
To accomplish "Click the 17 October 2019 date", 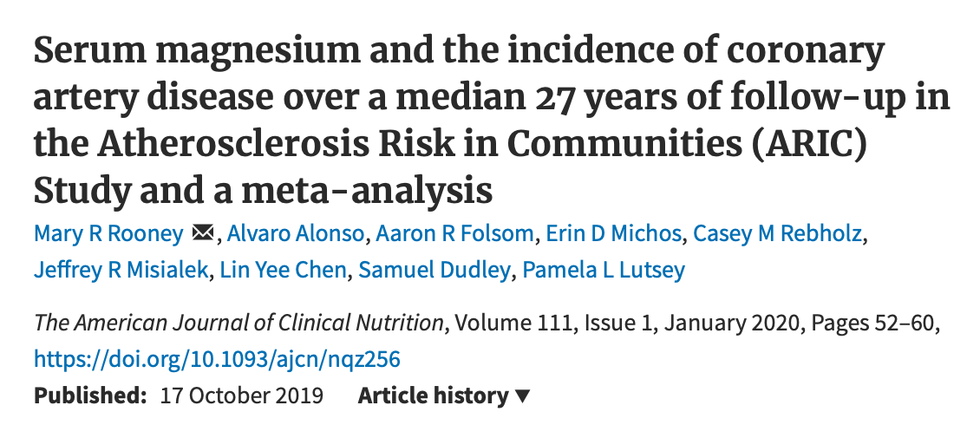I will coord(242,396).
